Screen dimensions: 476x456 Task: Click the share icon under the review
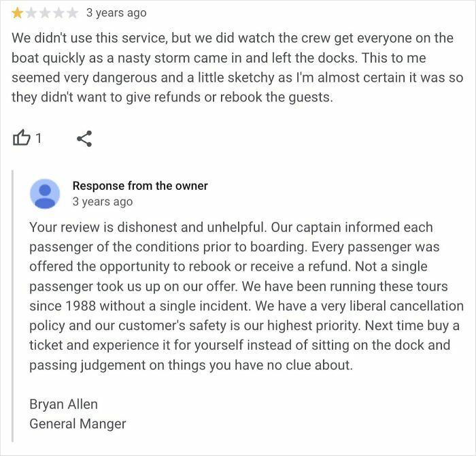click(84, 139)
